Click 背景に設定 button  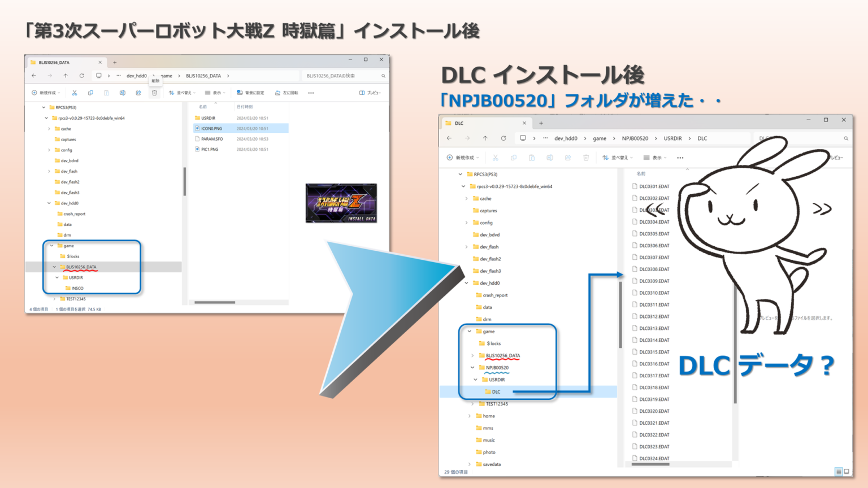[250, 93]
